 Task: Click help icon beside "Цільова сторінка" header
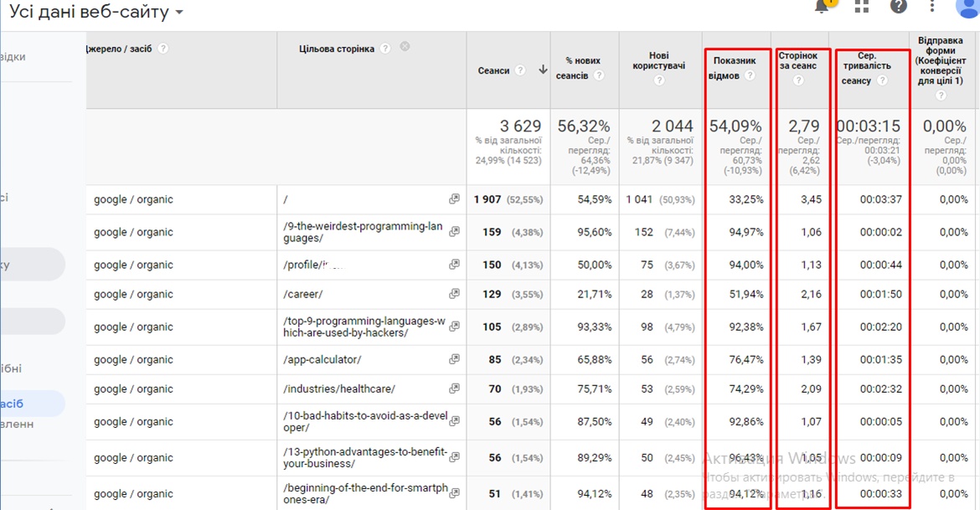tap(385, 47)
